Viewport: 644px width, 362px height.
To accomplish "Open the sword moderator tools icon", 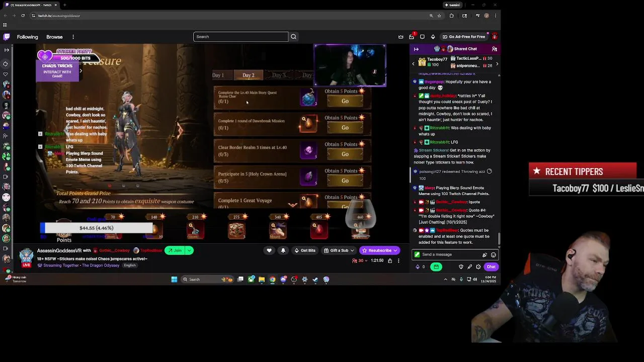I will point(469,267).
